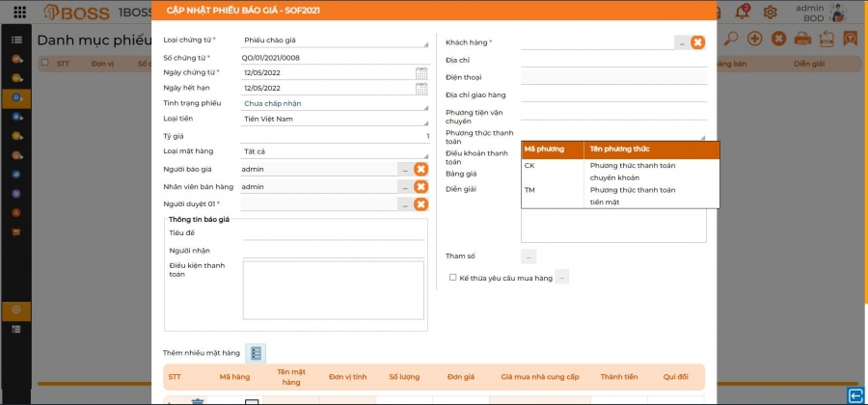This screenshot has height=405, width=868.
Task: Click the search magnifier toolbar icon
Action: (x=731, y=39)
